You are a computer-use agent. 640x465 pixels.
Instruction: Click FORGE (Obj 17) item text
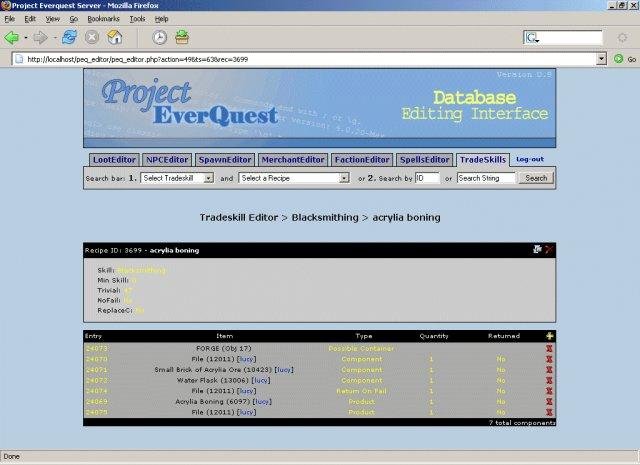coord(224,349)
